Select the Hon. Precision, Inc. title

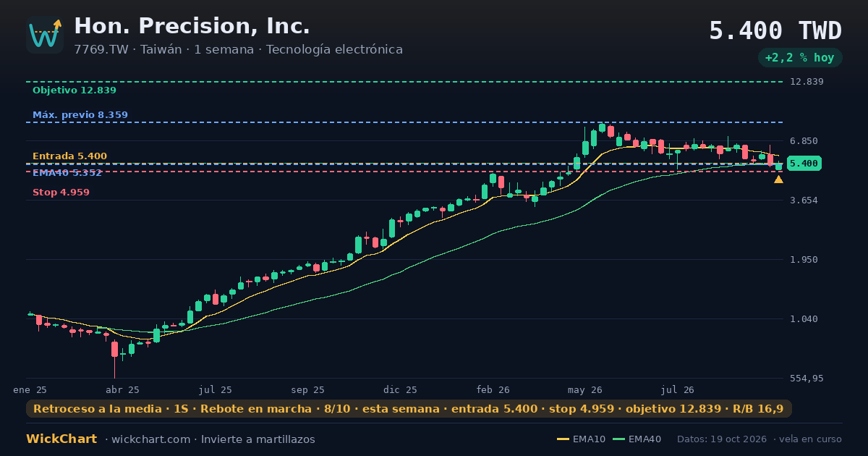(192, 26)
